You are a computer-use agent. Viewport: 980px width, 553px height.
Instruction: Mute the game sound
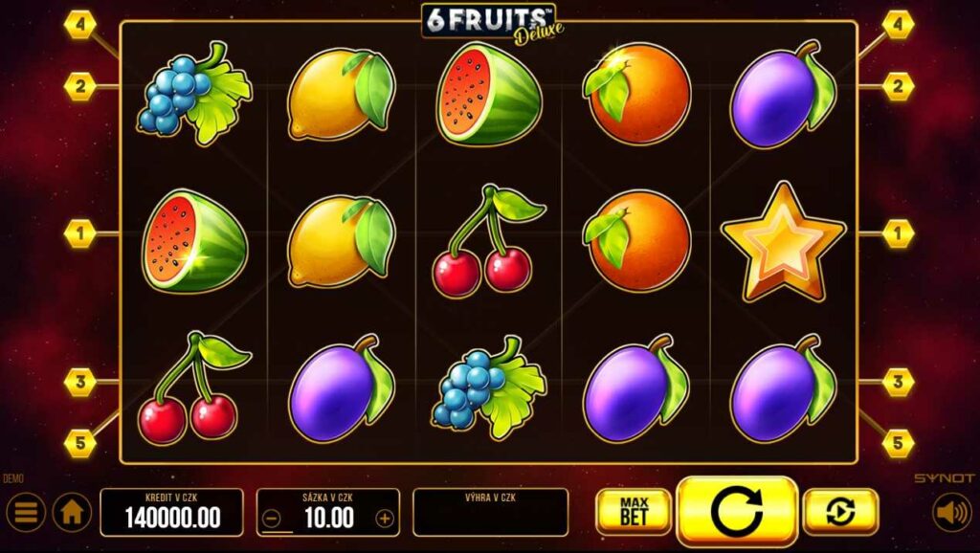(x=952, y=513)
